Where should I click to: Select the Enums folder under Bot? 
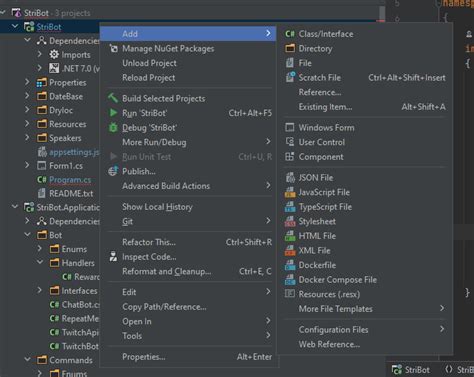pos(74,249)
